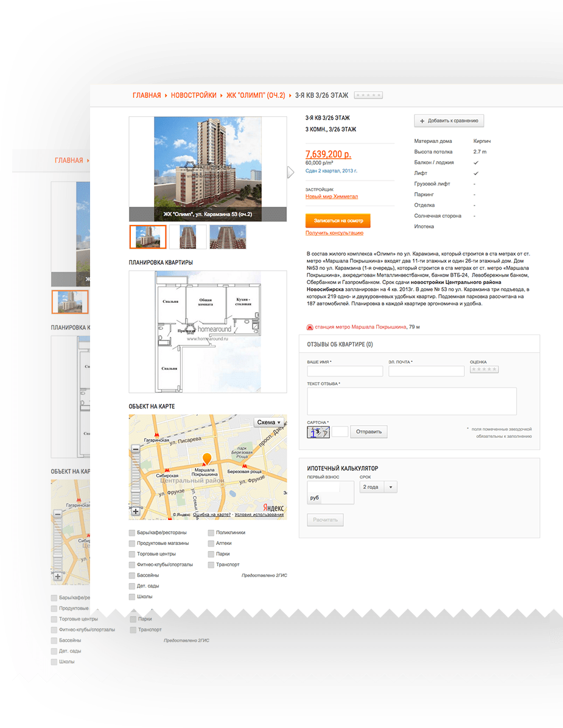Click the next-photo arrow beside main image
The width and height of the screenshot is (563, 728).
click(290, 173)
